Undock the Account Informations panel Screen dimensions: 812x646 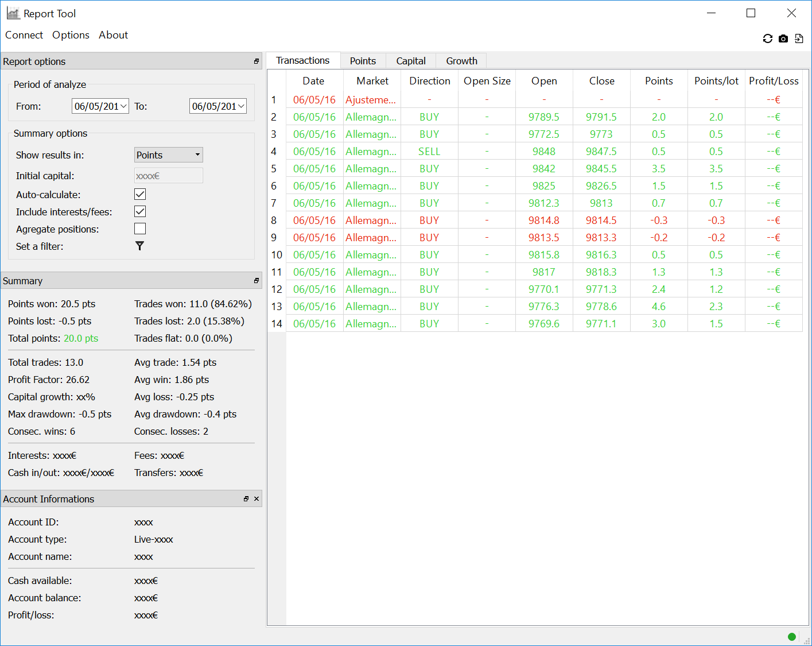246,499
